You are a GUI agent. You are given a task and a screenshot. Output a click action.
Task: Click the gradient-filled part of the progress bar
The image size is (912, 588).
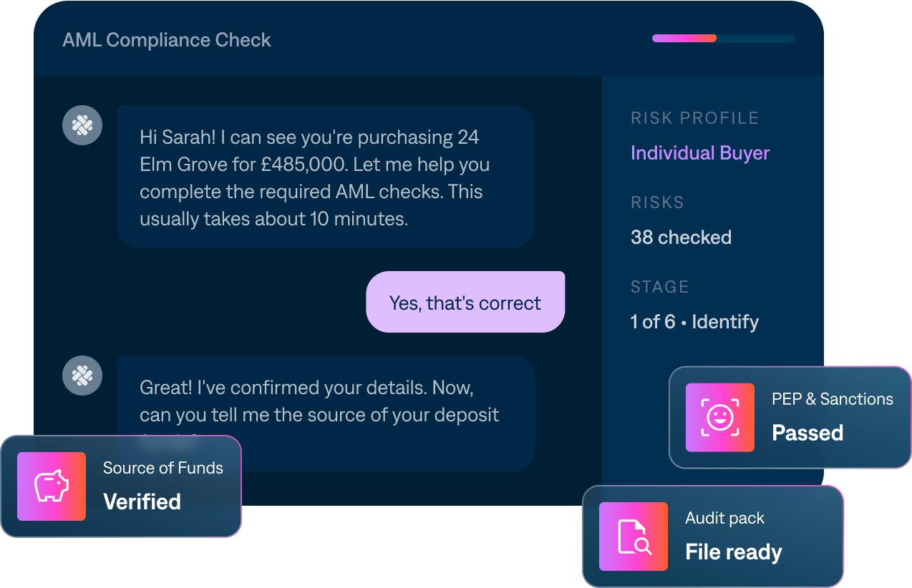(x=684, y=39)
